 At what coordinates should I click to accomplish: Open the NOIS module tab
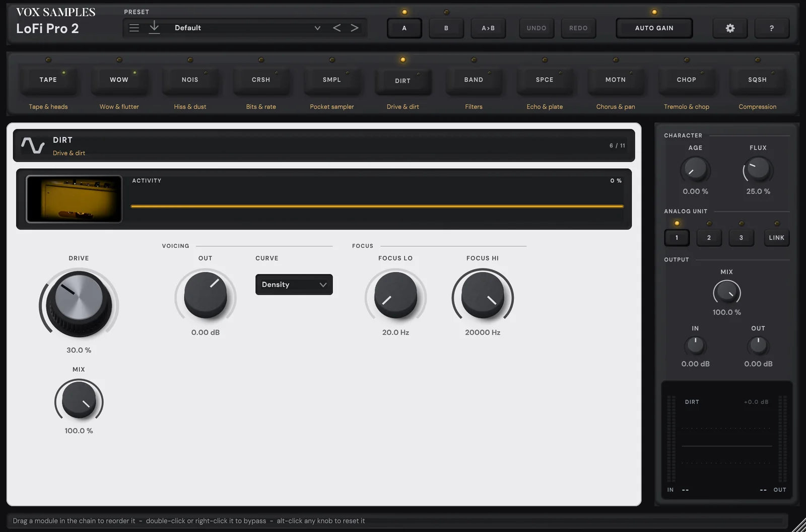click(x=190, y=81)
